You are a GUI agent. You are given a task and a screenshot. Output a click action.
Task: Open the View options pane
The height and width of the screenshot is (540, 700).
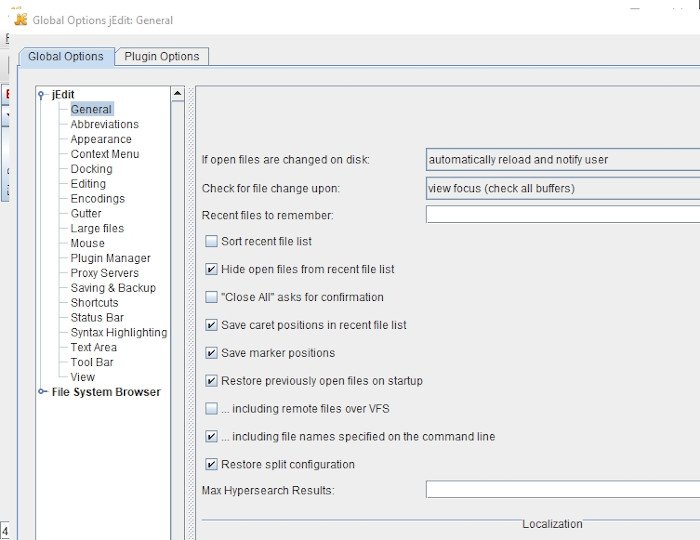click(83, 377)
